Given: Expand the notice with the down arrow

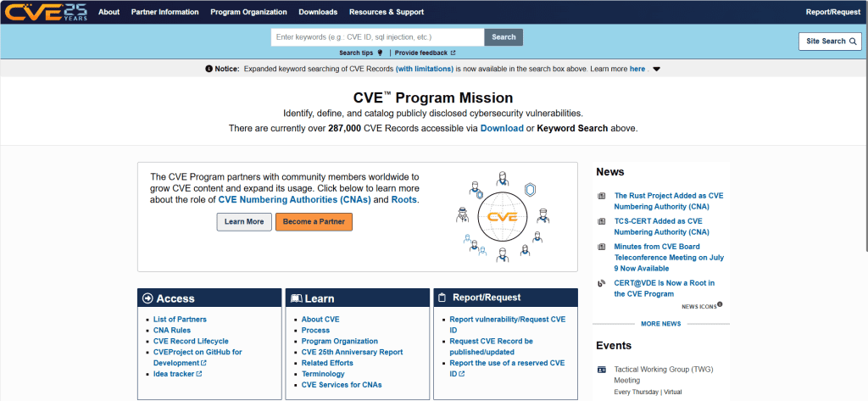Looking at the screenshot, I should pos(657,70).
